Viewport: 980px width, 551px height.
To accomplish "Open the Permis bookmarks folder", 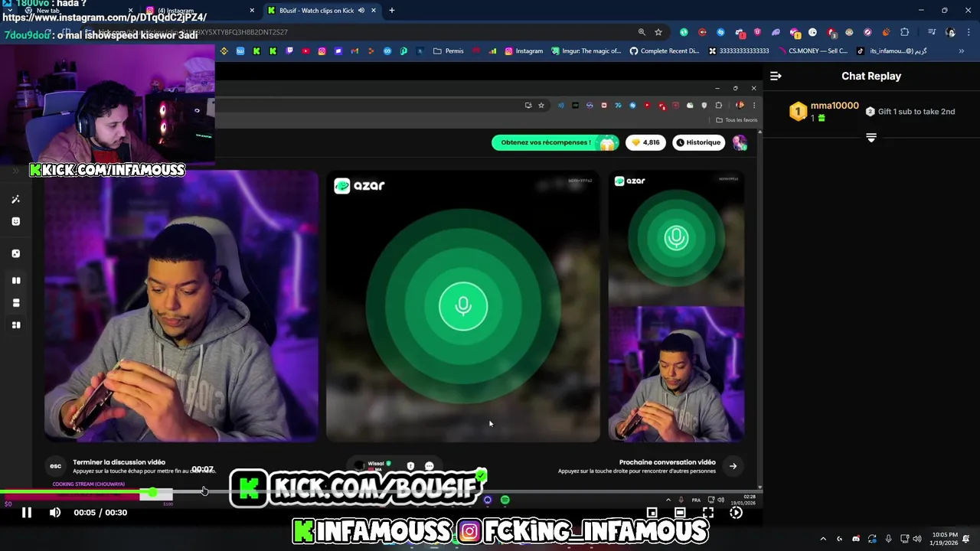I will coord(449,51).
